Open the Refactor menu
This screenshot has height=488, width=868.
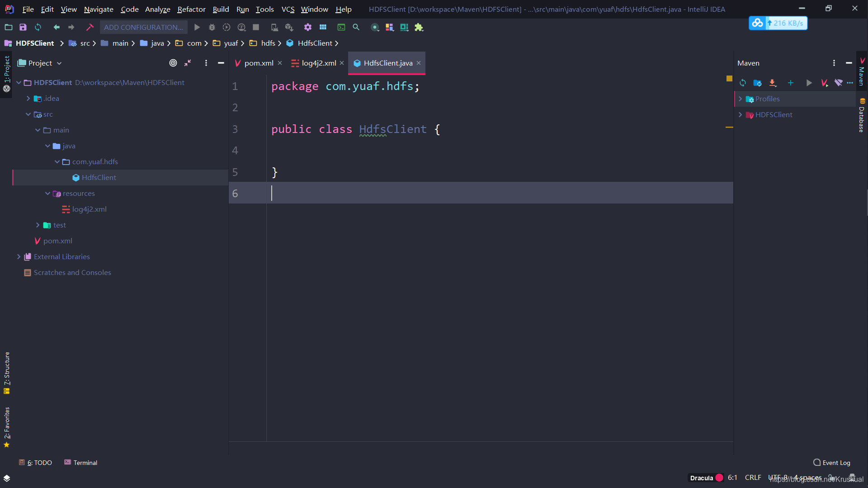[191, 9]
